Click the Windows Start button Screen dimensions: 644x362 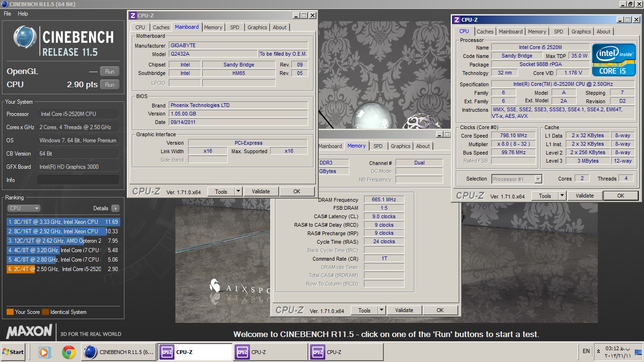(13, 352)
